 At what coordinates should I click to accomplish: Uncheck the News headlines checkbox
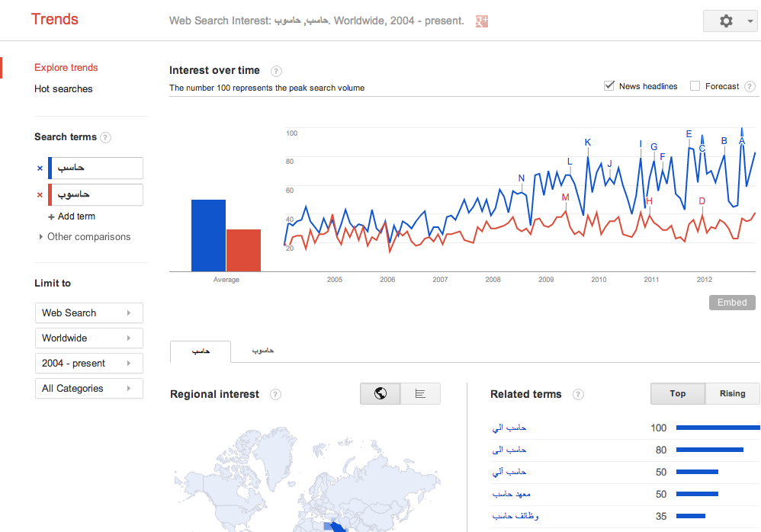click(609, 86)
